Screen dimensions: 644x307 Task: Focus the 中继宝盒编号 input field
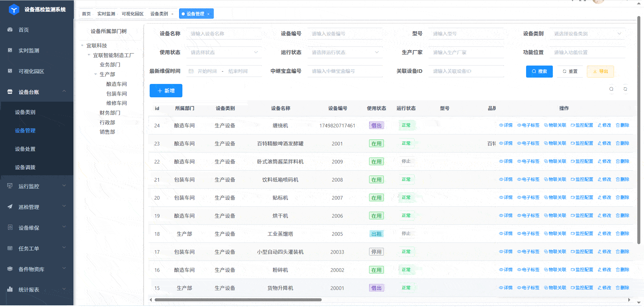345,71
